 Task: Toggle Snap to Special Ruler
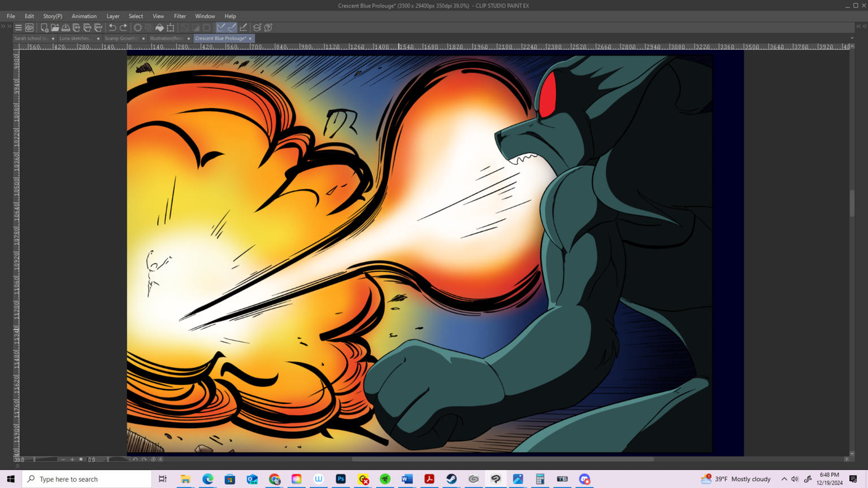232,27
